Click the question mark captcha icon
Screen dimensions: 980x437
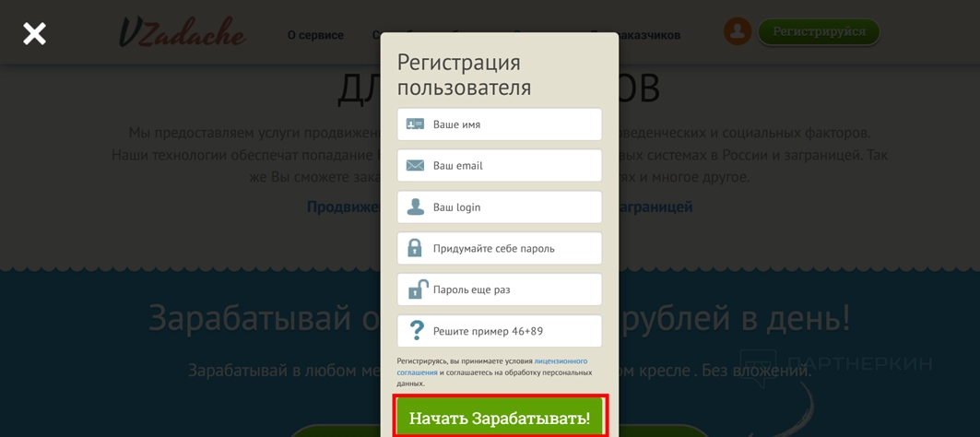point(416,331)
